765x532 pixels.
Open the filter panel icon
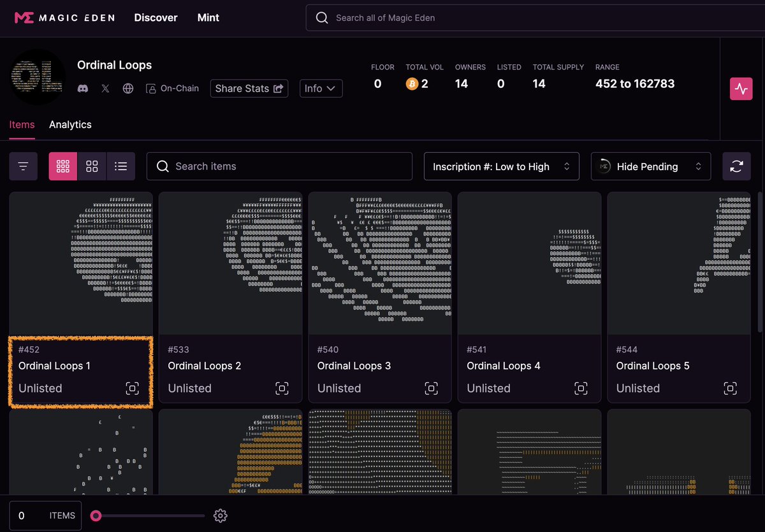[24, 166]
